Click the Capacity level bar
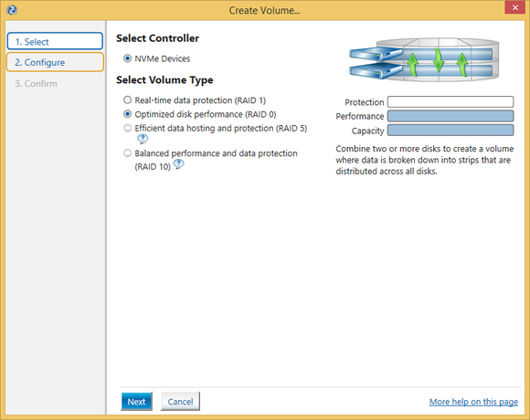Viewport: 530px width, 420px height. (x=450, y=130)
